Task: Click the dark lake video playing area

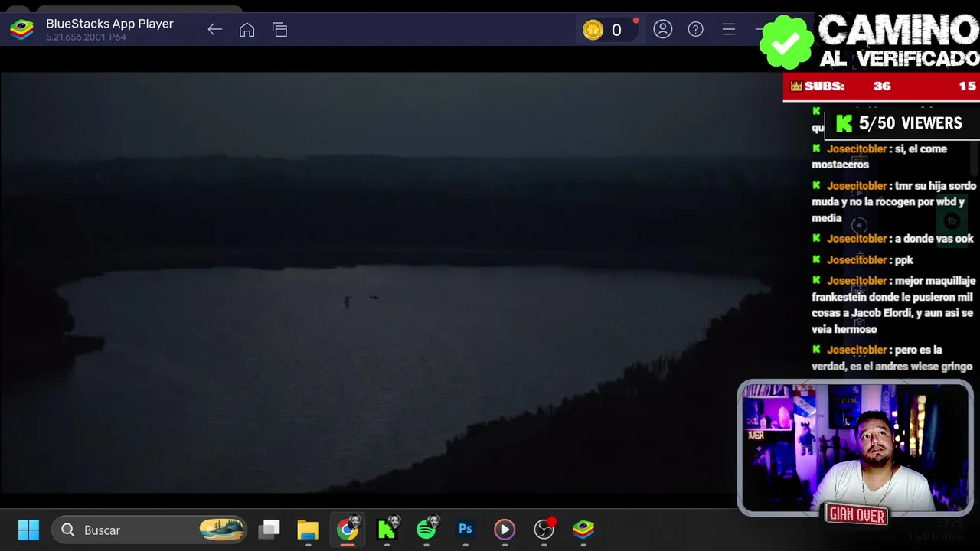Action: point(390,283)
